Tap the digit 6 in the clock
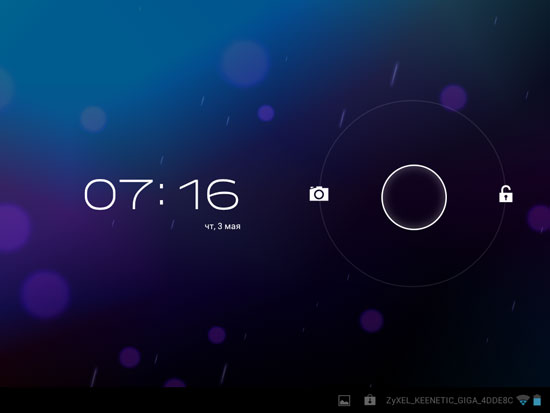 point(222,194)
